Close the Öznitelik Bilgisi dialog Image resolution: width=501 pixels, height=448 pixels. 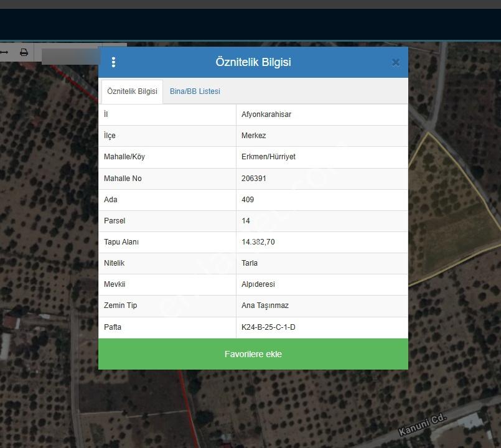(x=396, y=62)
